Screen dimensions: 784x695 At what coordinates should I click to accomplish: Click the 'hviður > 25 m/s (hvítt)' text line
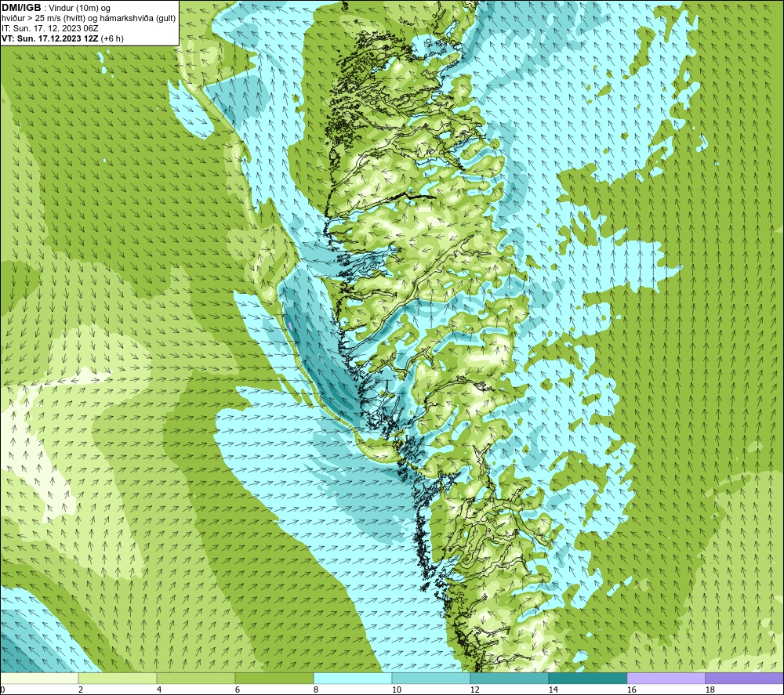pos(89,19)
